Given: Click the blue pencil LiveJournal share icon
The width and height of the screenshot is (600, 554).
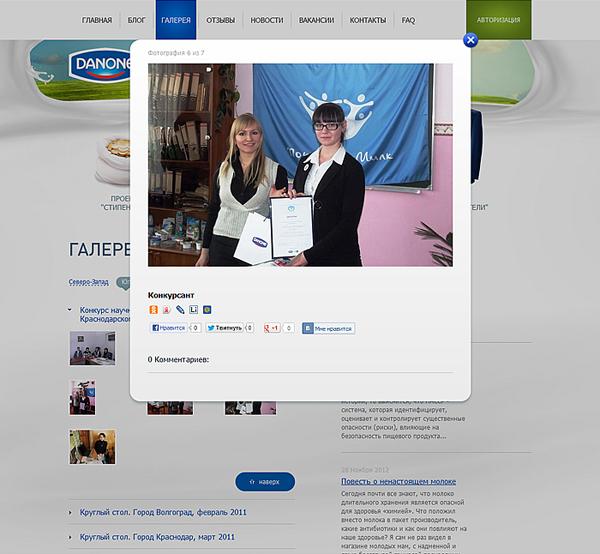Looking at the screenshot, I should pos(180,310).
